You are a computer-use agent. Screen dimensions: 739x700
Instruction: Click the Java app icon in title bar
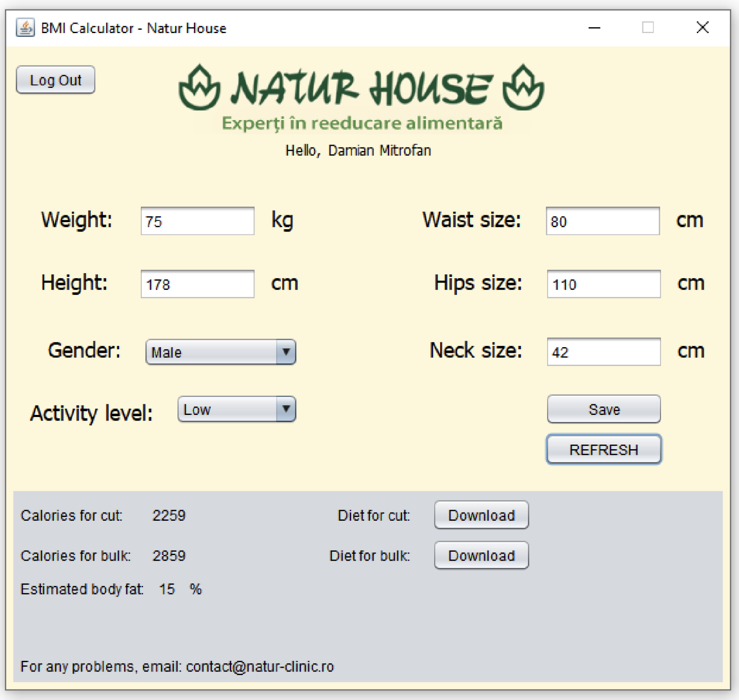coord(25,28)
